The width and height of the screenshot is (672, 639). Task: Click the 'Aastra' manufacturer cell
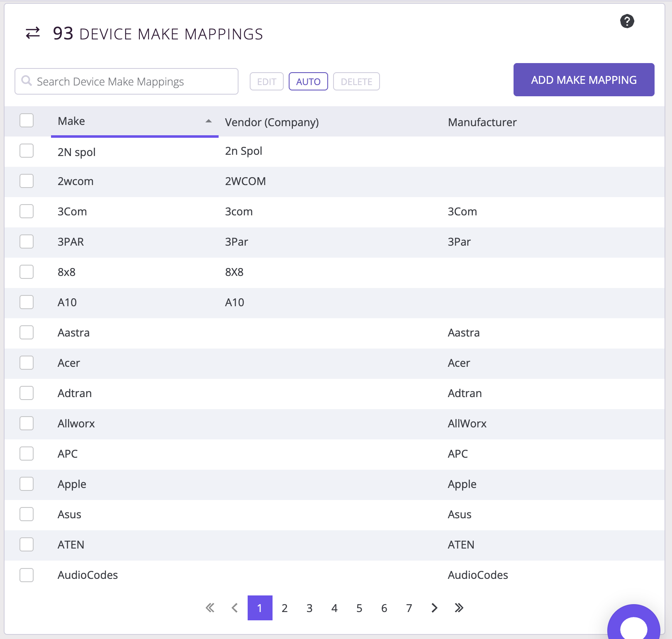464,332
